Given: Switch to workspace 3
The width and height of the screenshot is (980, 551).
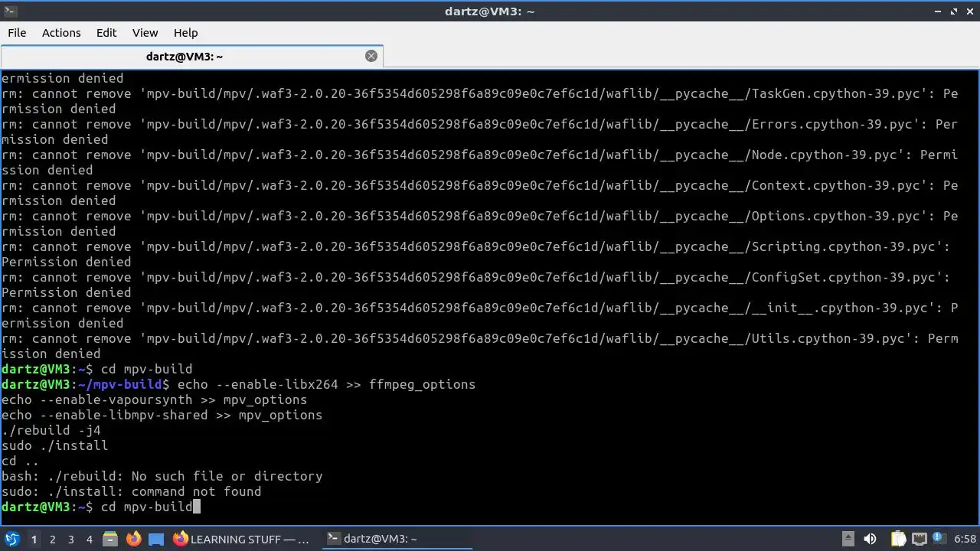Looking at the screenshot, I should pos(70,540).
